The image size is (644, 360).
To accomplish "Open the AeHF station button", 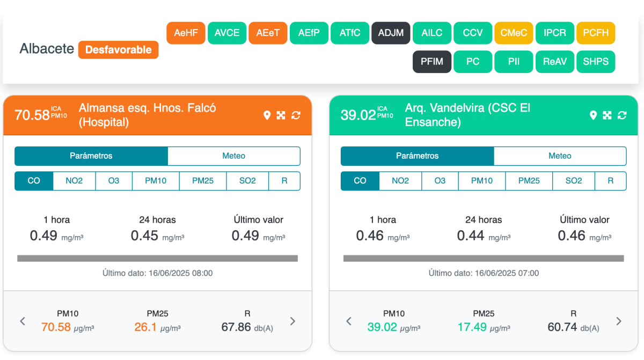I will 186,33.
